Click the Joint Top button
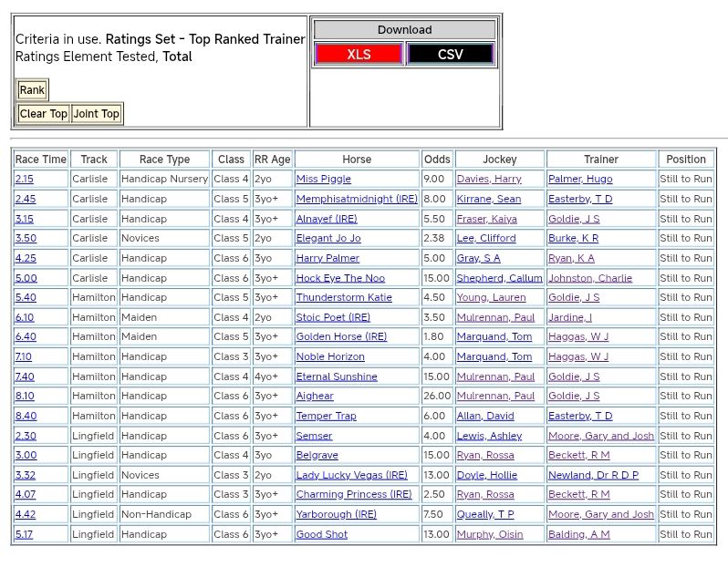This screenshot has width=728, height=567. (x=97, y=114)
